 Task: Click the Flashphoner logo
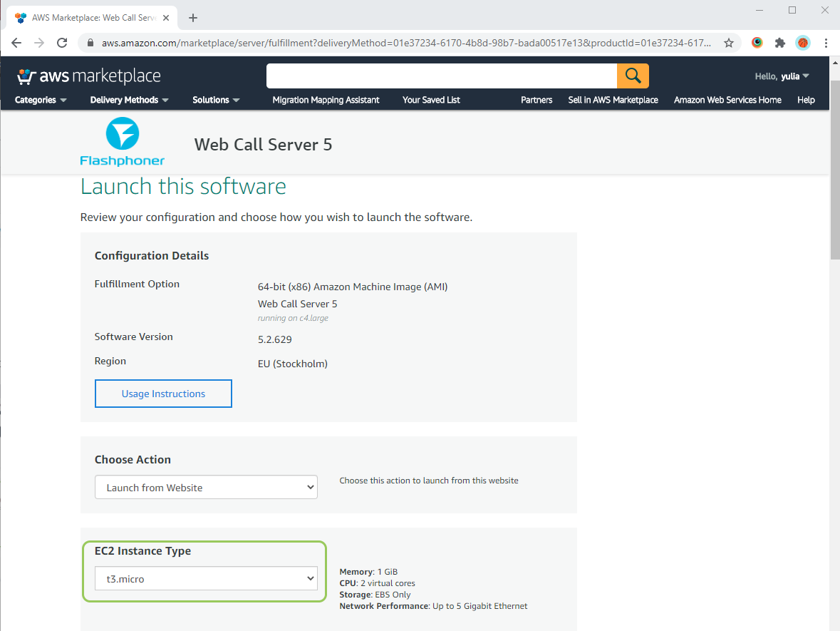123,143
